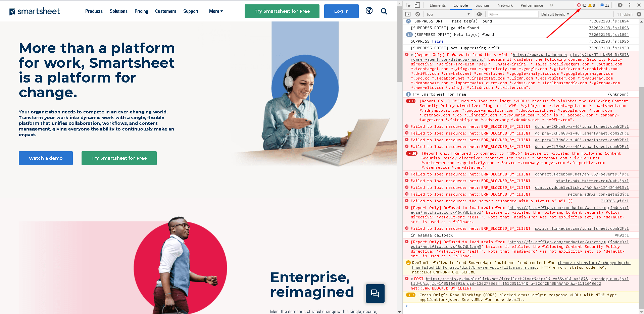Open the Elements tab

(438, 5)
